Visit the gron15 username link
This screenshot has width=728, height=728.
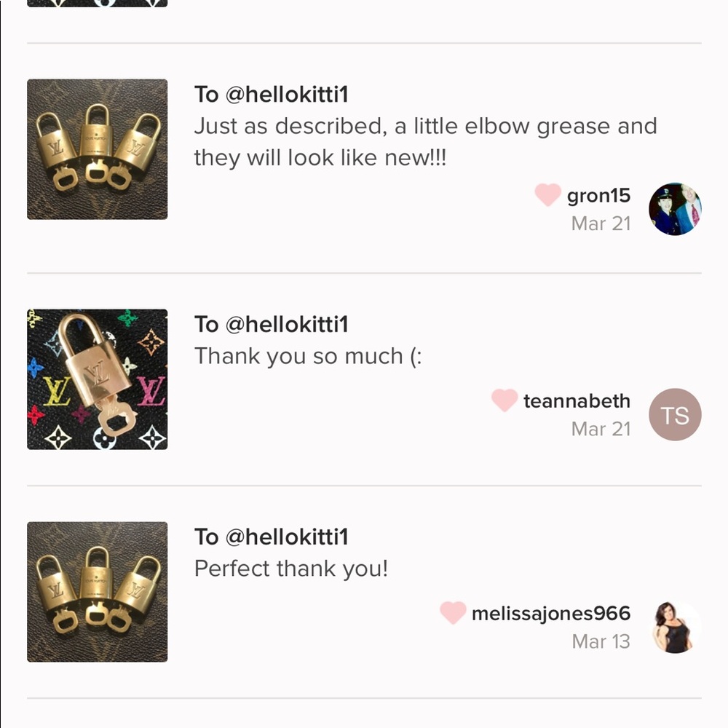[598, 196]
